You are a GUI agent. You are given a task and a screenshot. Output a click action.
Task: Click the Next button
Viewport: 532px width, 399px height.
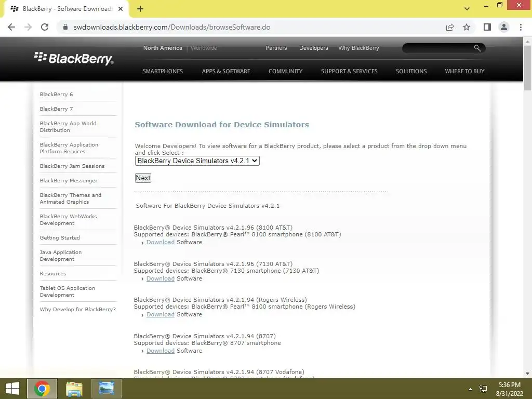pos(143,178)
